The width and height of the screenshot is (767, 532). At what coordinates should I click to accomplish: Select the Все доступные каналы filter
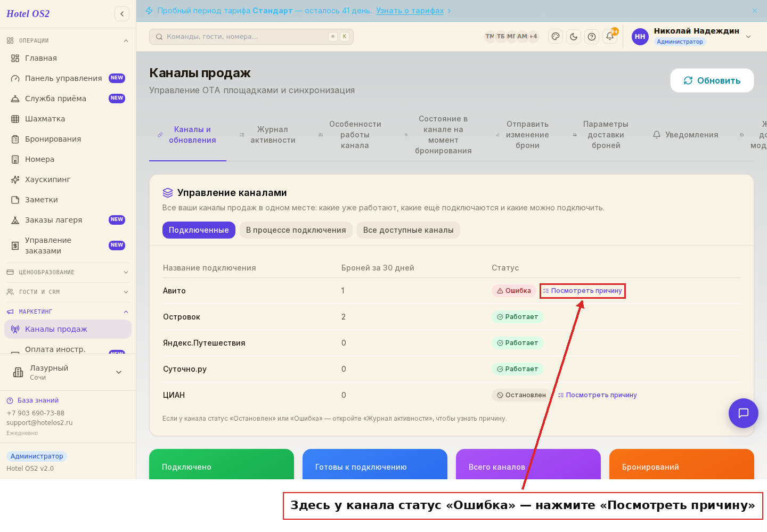click(x=409, y=230)
